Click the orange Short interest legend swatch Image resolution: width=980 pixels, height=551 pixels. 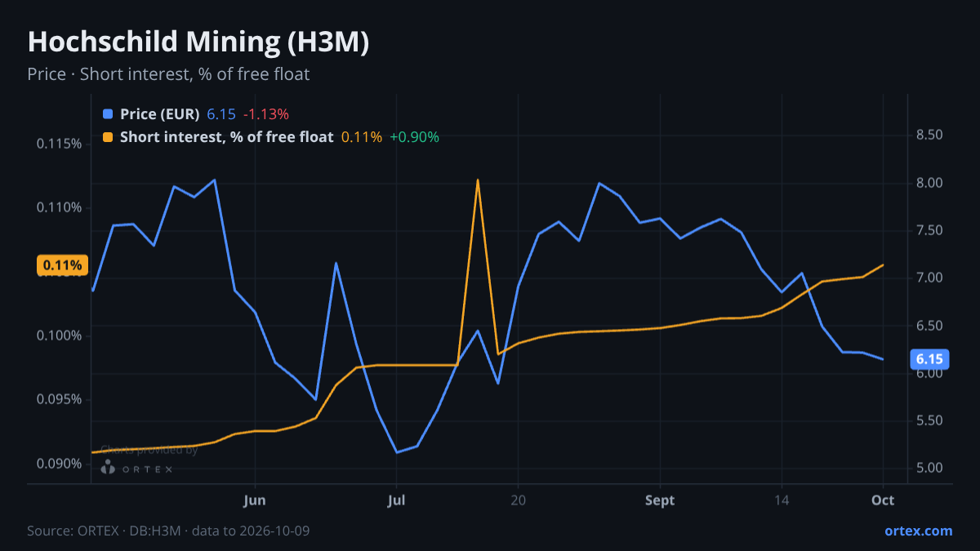[108, 137]
